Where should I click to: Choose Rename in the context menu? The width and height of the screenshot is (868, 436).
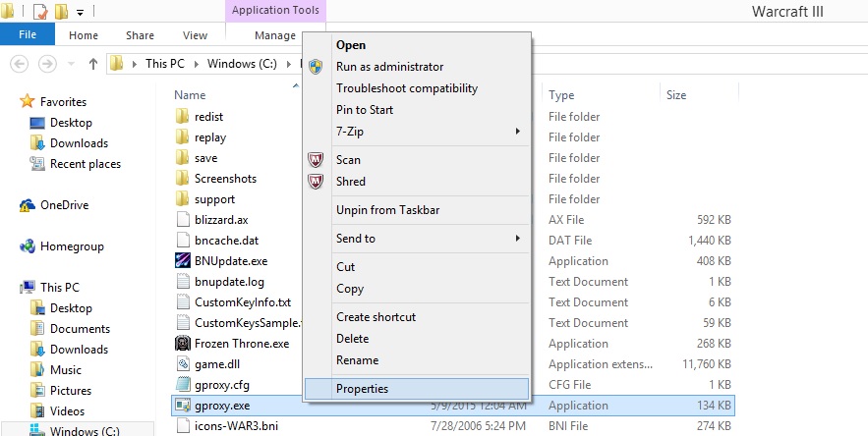point(416,359)
